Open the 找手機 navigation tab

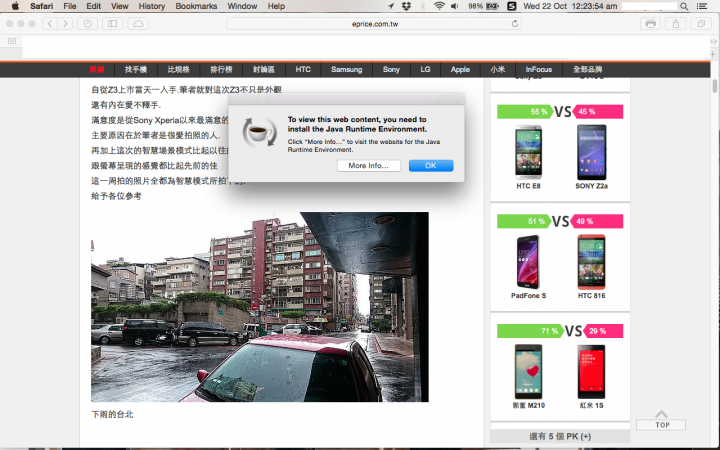pyautogui.click(x=135, y=70)
